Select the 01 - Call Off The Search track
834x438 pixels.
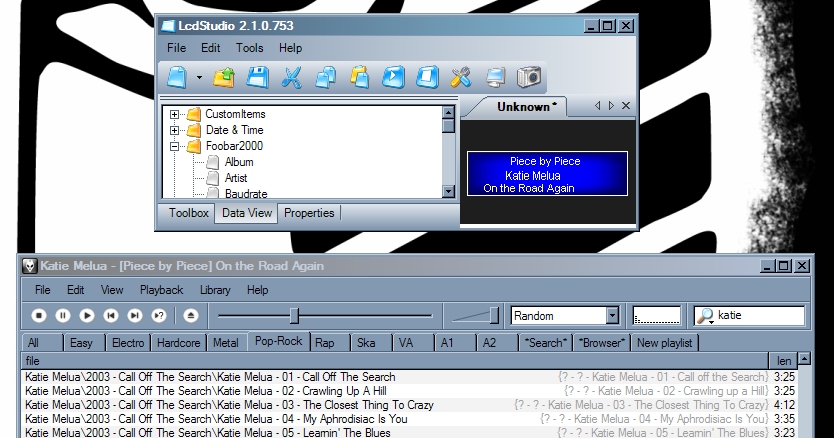pos(410,377)
